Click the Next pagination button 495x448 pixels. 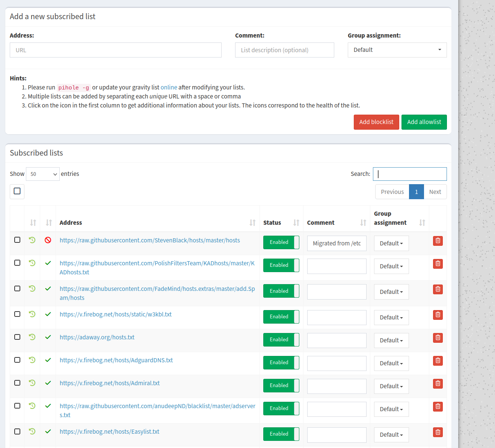(435, 192)
